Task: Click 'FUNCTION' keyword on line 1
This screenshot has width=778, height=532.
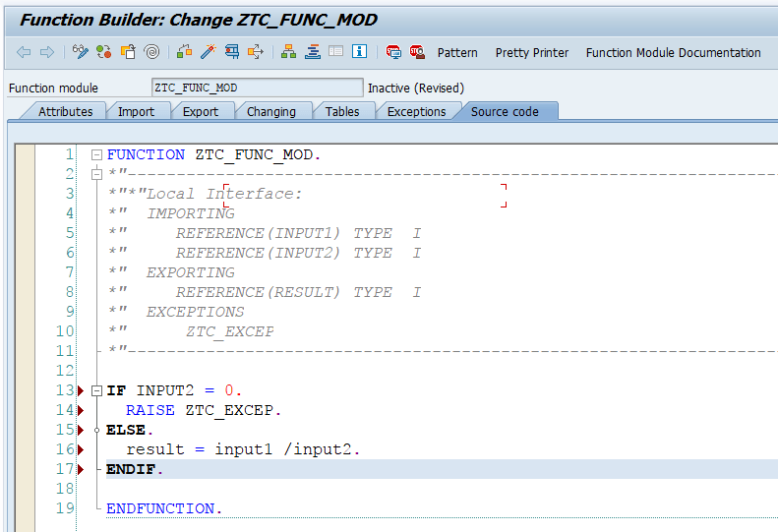Action: tap(146, 154)
